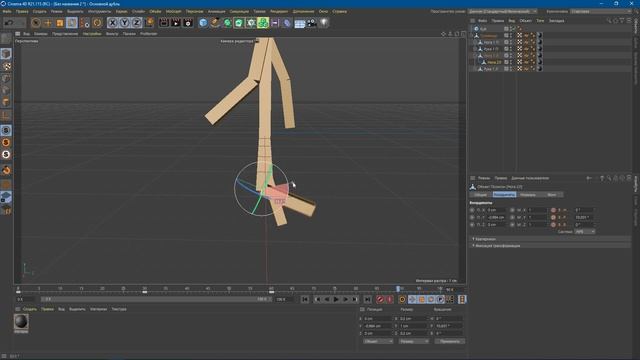Screen dimensions: 640x360
Task: Click the В.P rotation value field
Action: 584,217
